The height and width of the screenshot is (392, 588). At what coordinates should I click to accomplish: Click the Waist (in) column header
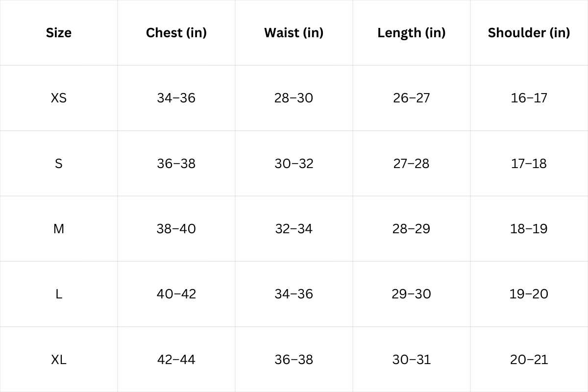(x=294, y=33)
